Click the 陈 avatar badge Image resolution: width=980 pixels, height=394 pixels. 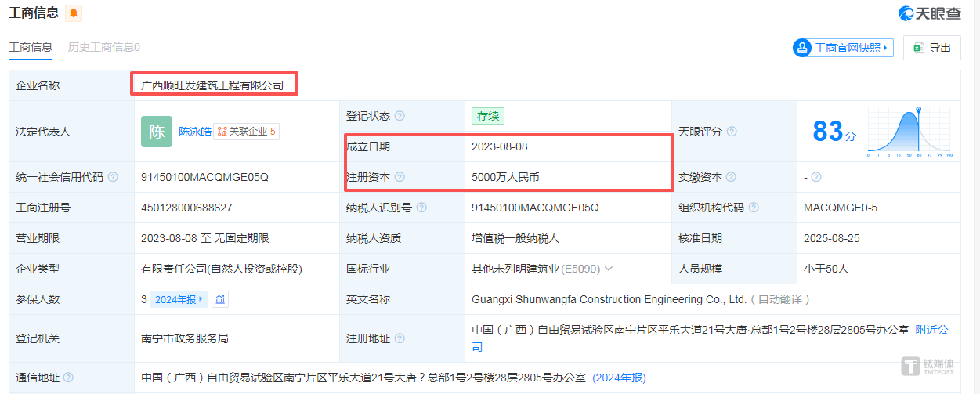pyautogui.click(x=157, y=132)
